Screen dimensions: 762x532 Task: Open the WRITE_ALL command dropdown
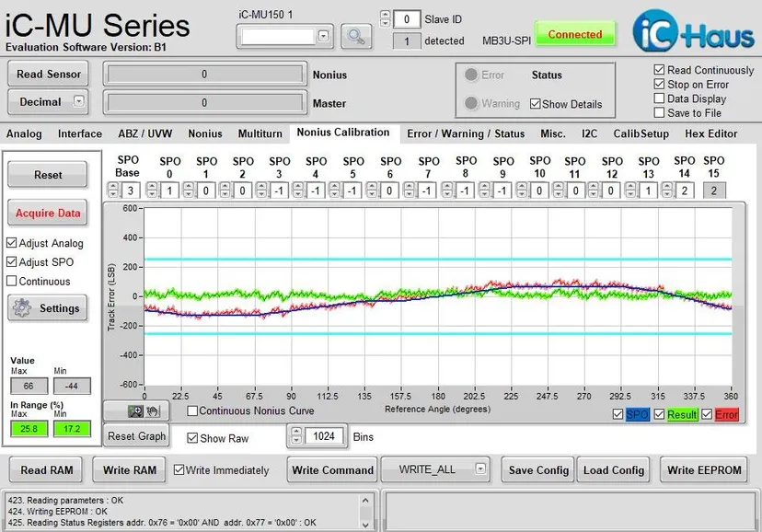(480, 468)
